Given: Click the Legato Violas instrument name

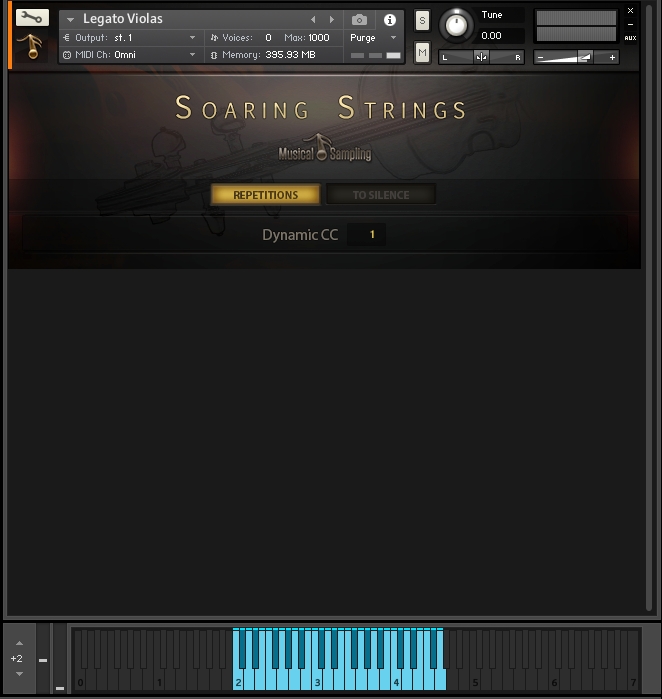Looking at the screenshot, I should (123, 19).
